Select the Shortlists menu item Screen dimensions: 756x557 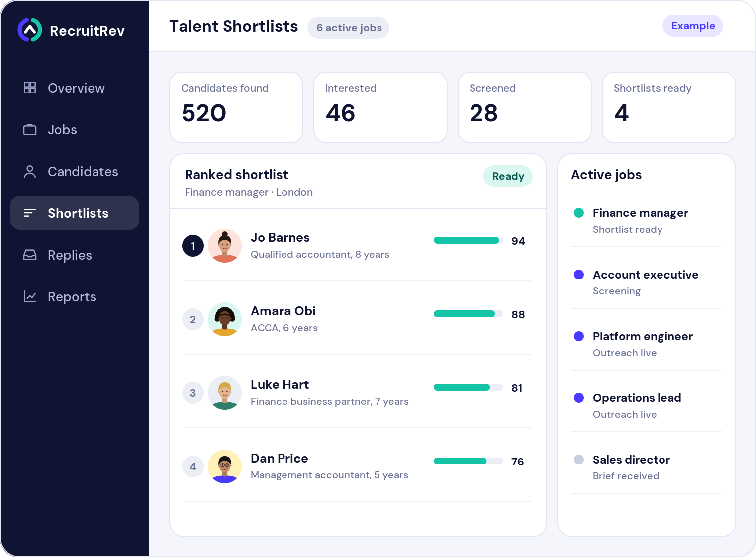point(75,213)
